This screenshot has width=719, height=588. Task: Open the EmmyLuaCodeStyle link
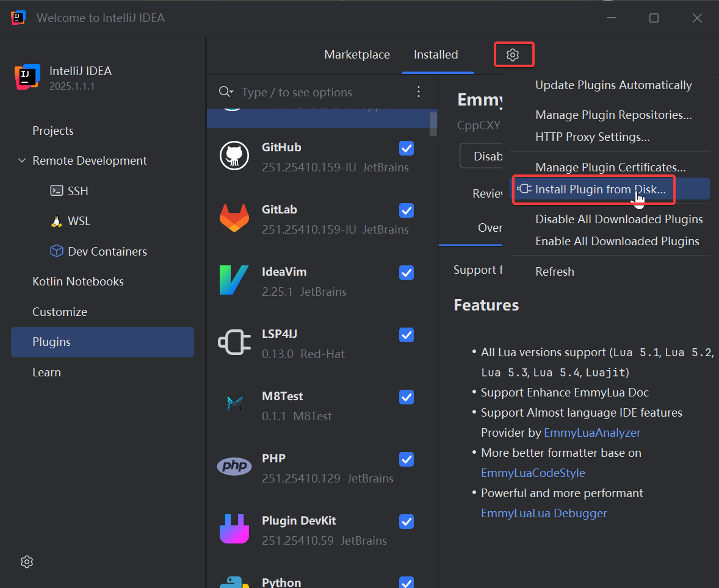(533, 473)
